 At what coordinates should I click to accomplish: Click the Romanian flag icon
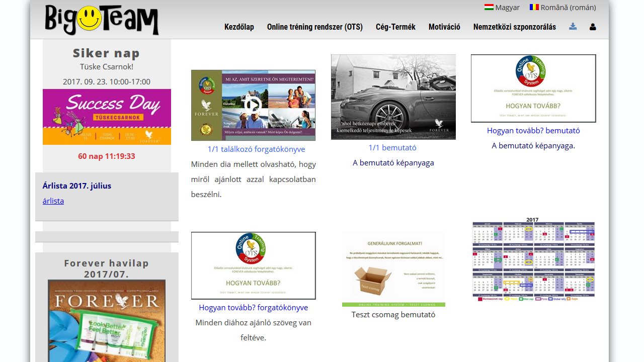(x=534, y=7)
